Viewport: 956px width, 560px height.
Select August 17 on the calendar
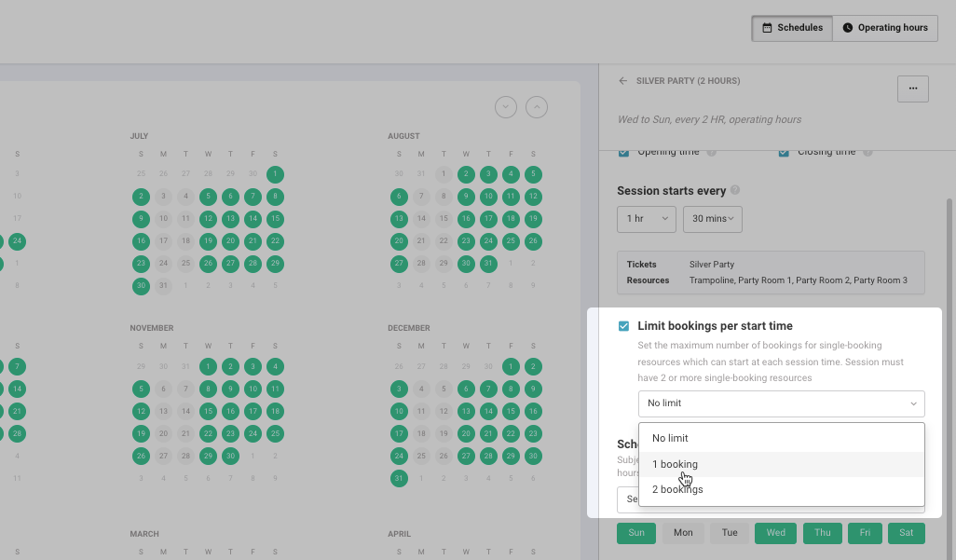tap(488, 219)
